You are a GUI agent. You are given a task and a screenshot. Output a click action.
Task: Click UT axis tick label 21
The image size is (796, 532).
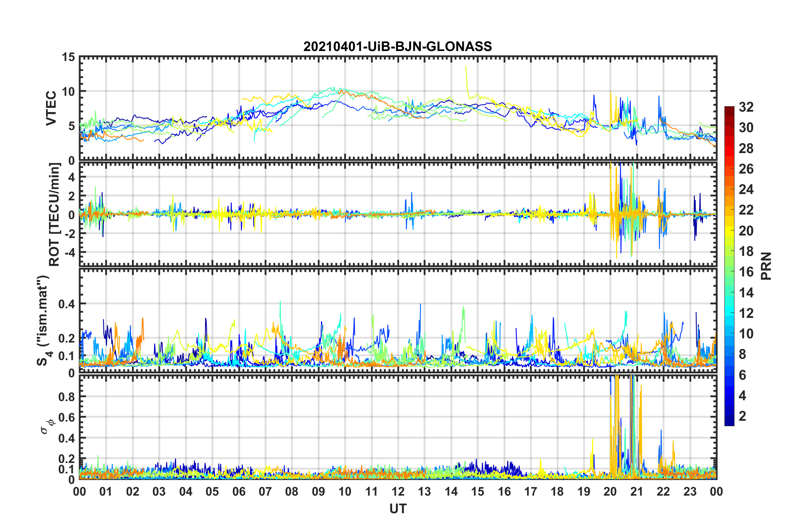637,491
